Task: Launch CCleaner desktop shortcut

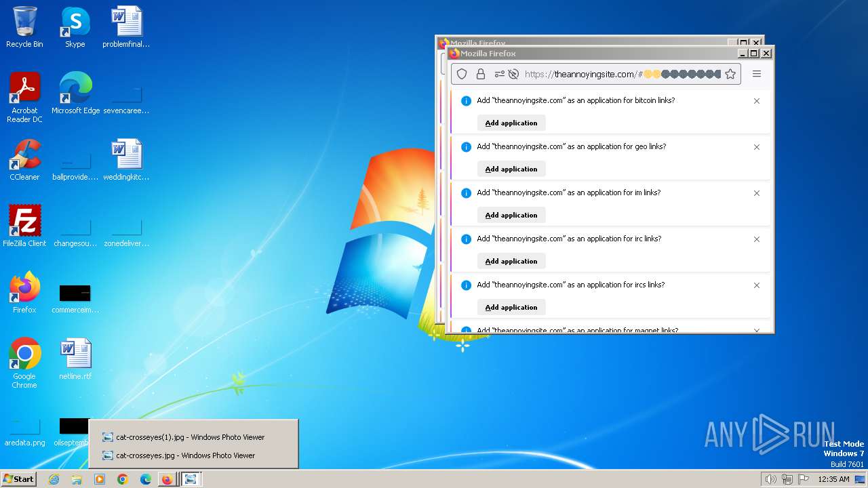Action: click(x=24, y=160)
